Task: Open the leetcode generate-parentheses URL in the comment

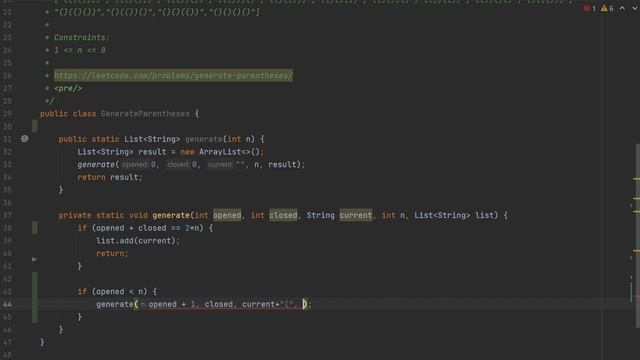Action: [x=173, y=76]
